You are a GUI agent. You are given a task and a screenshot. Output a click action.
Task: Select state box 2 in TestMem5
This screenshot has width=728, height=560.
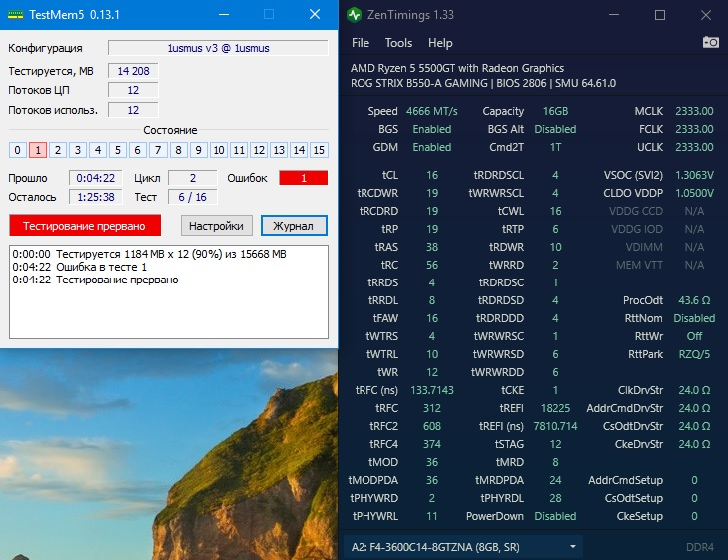pos(58,150)
